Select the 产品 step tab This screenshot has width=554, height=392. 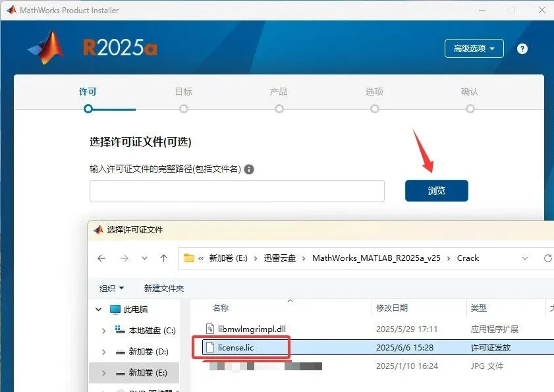point(279,92)
